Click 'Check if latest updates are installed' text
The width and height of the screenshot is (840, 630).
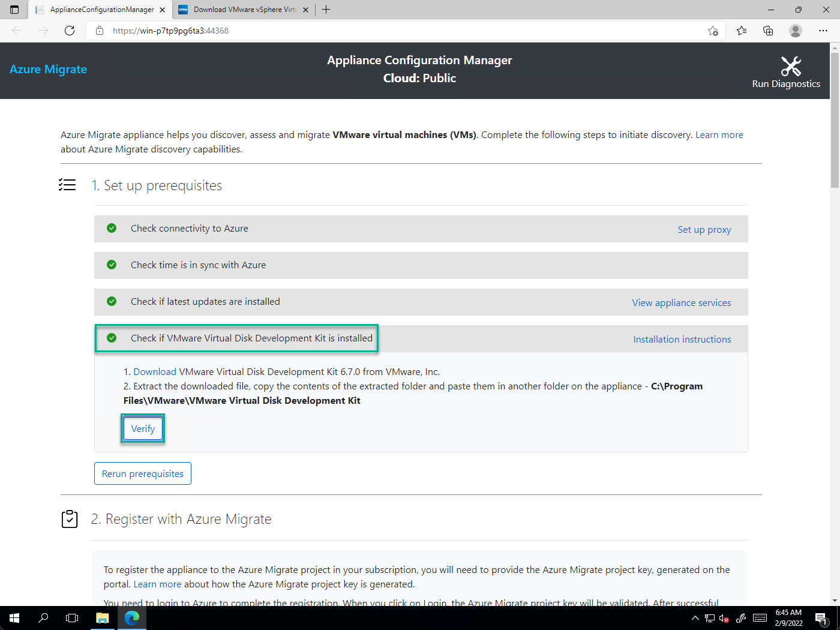(205, 302)
